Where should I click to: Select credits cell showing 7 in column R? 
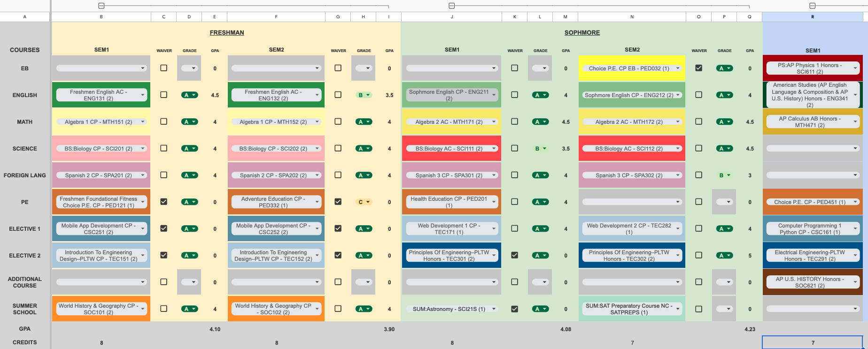click(x=813, y=342)
